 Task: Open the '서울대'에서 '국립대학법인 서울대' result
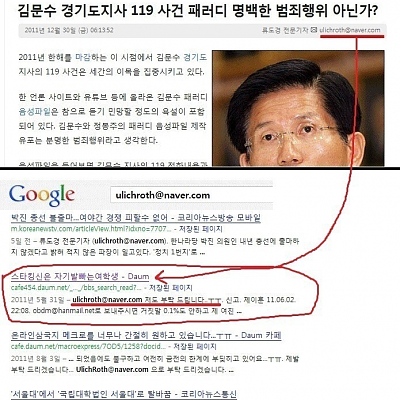[124, 394]
